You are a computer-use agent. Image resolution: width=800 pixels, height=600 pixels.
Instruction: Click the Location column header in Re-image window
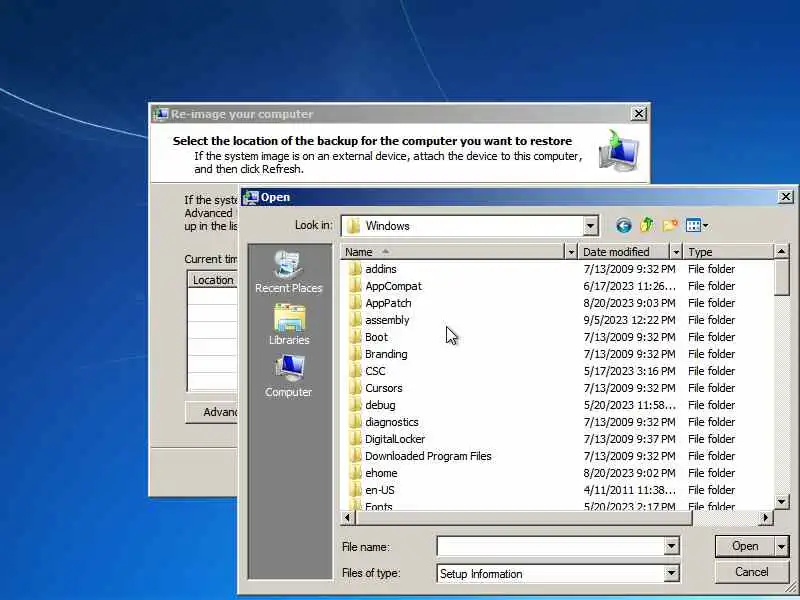(x=213, y=280)
